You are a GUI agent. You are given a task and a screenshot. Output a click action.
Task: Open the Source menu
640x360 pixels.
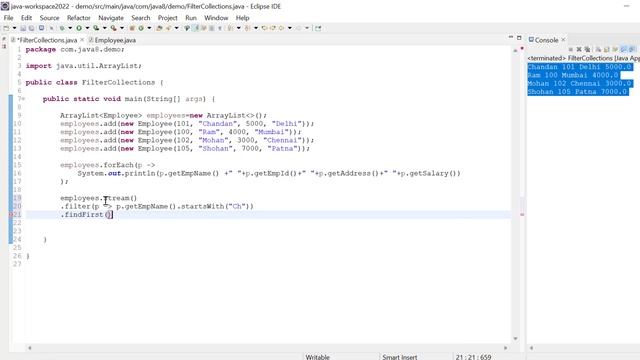[49, 18]
